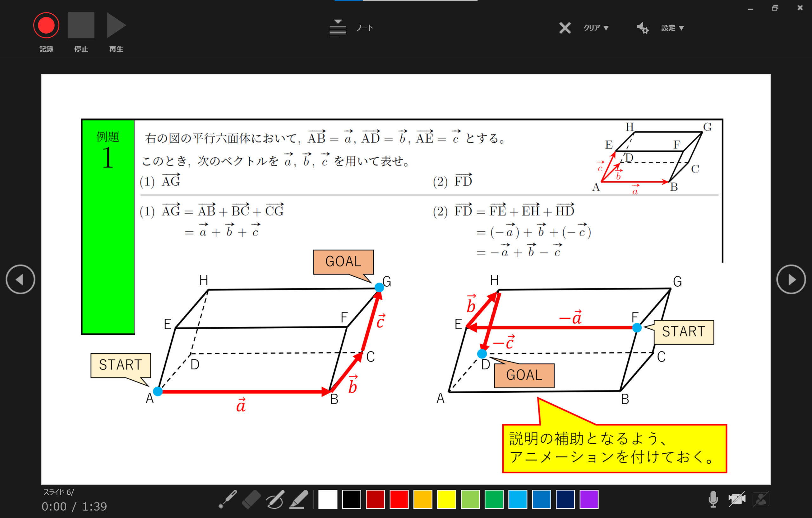Click the microphone settings gear icon
The image size is (812, 518).
point(642,28)
